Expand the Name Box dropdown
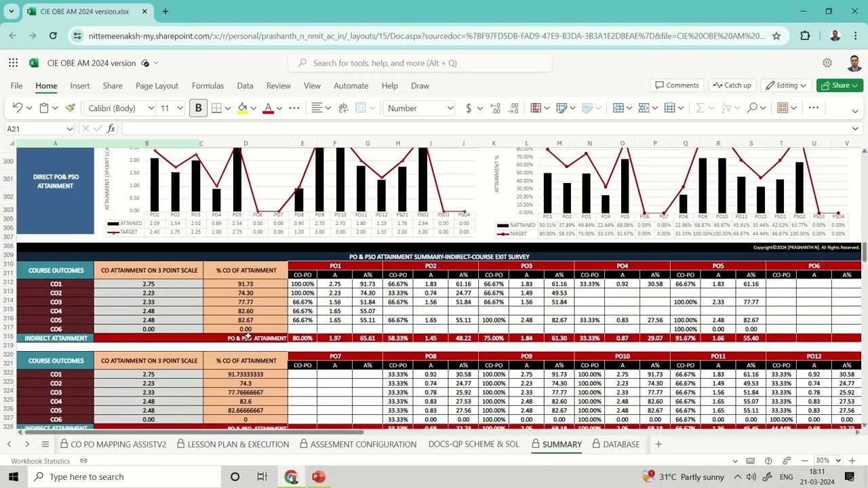 pos(69,129)
